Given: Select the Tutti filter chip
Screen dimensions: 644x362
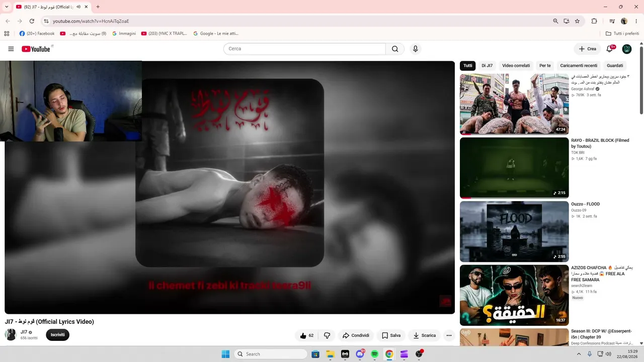Looking at the screenshot, I should (x=468, y=66).
